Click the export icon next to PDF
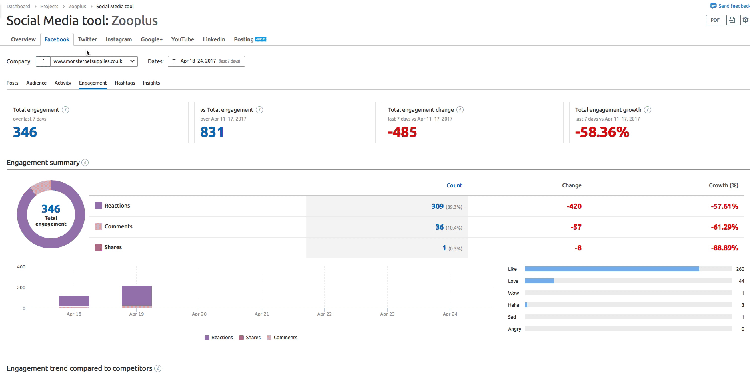The image size is (750, 374). (x=731, y=20)
